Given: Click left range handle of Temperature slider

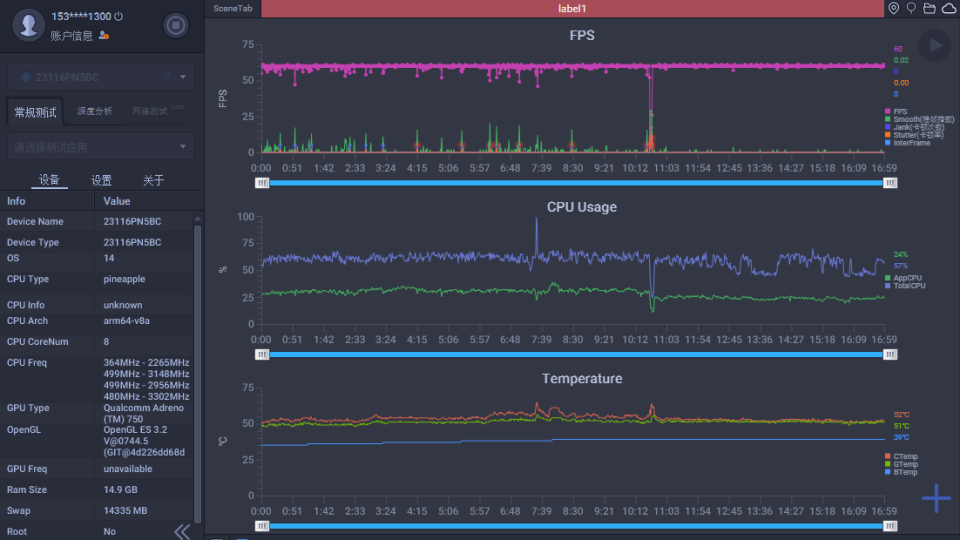Looking at the screenshot, I should (x=262, y=526).
